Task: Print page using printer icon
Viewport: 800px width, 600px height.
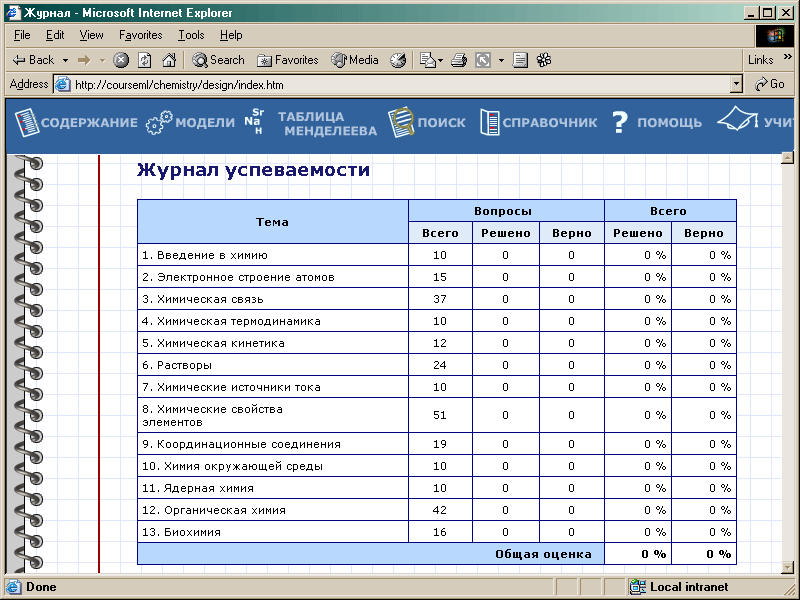Action: click(x=459, y=60)
